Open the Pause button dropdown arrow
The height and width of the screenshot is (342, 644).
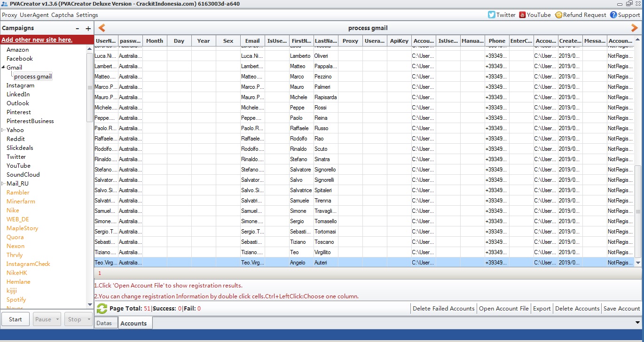tap(58, 319)
